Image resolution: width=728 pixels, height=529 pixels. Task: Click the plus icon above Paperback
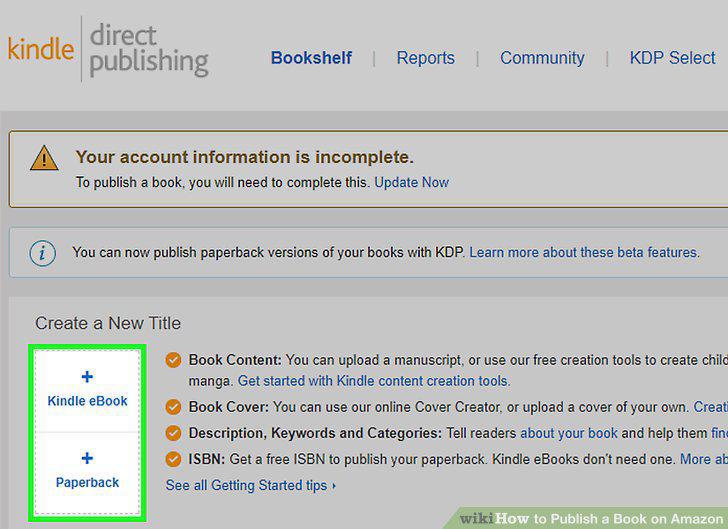pos(87,458)
